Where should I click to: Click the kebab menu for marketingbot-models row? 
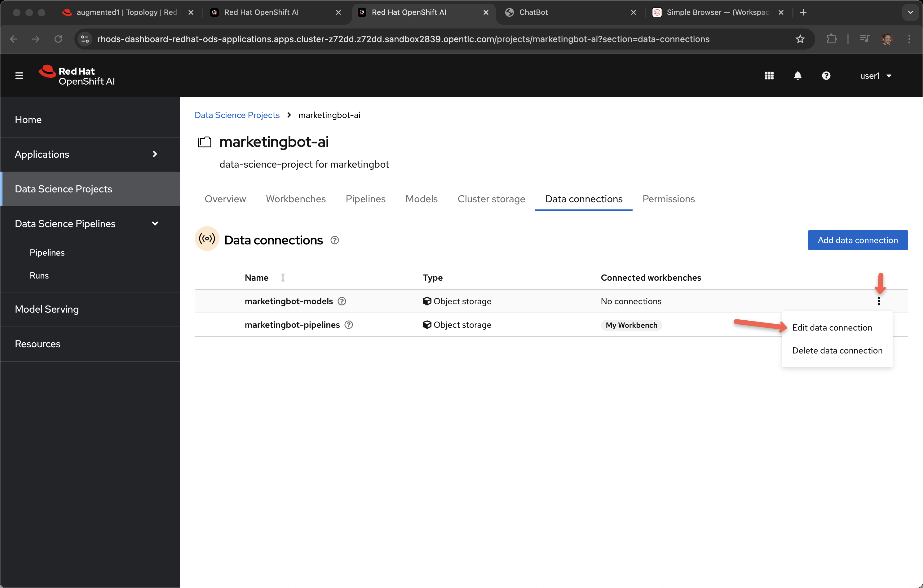tap(879, 301)
